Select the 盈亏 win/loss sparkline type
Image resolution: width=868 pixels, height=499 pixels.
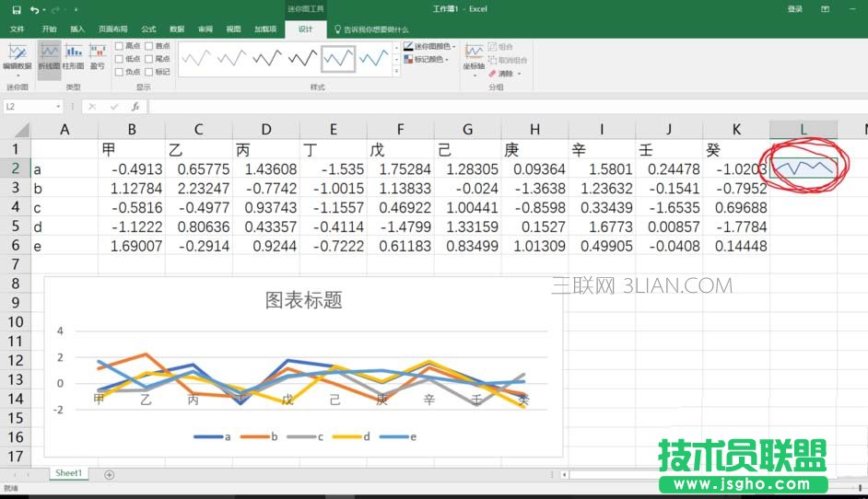[x=97, y=55]
